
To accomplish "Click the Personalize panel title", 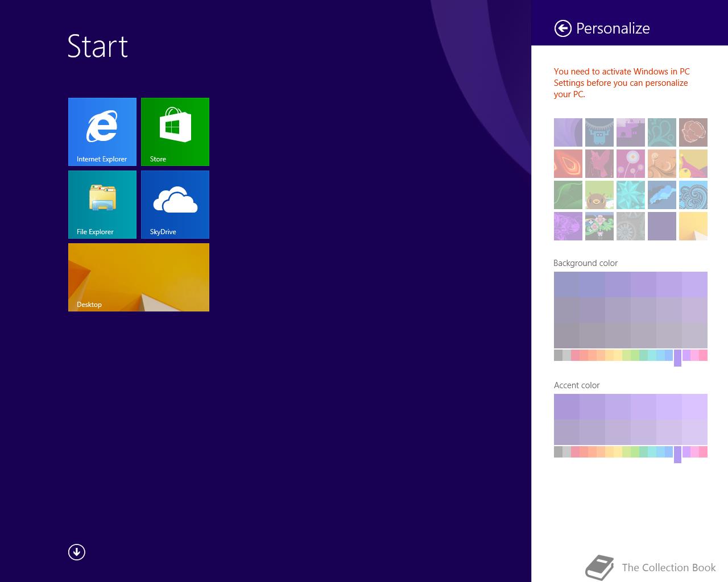I will (x=613, y=28).
